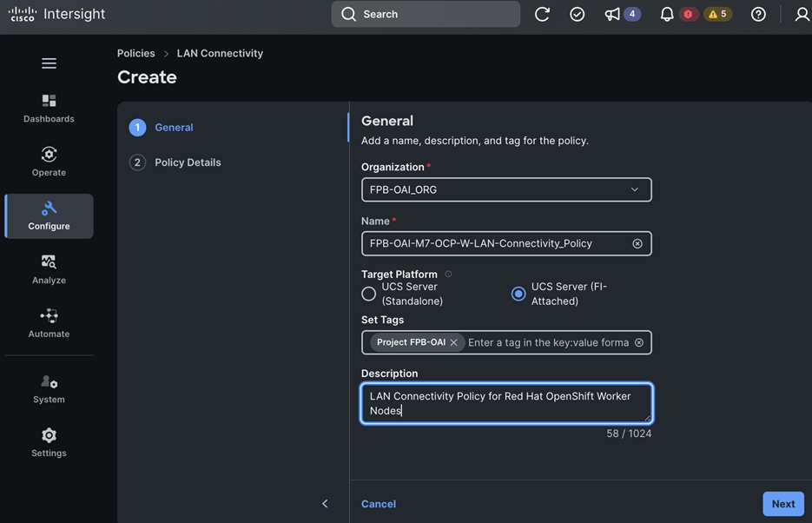Click into the Search box
This screenshot has width=812, height=523.
click(426, 14)
